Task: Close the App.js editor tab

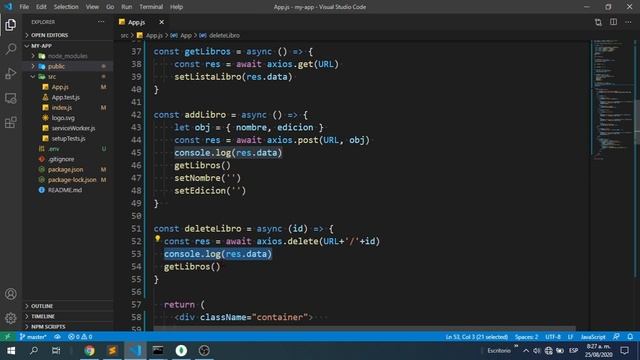Action: (162, 22)
